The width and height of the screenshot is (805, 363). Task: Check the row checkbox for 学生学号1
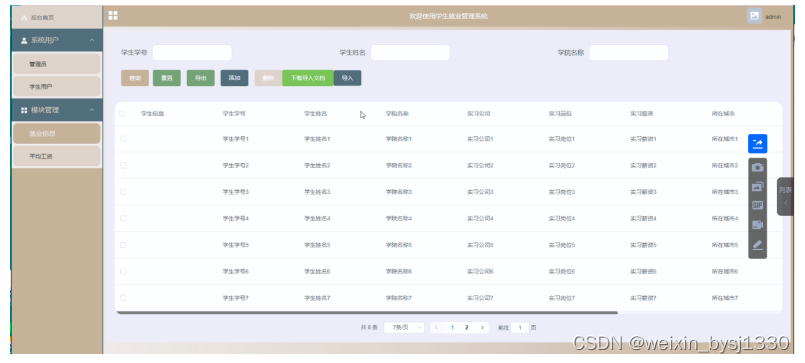click(123, 139)
